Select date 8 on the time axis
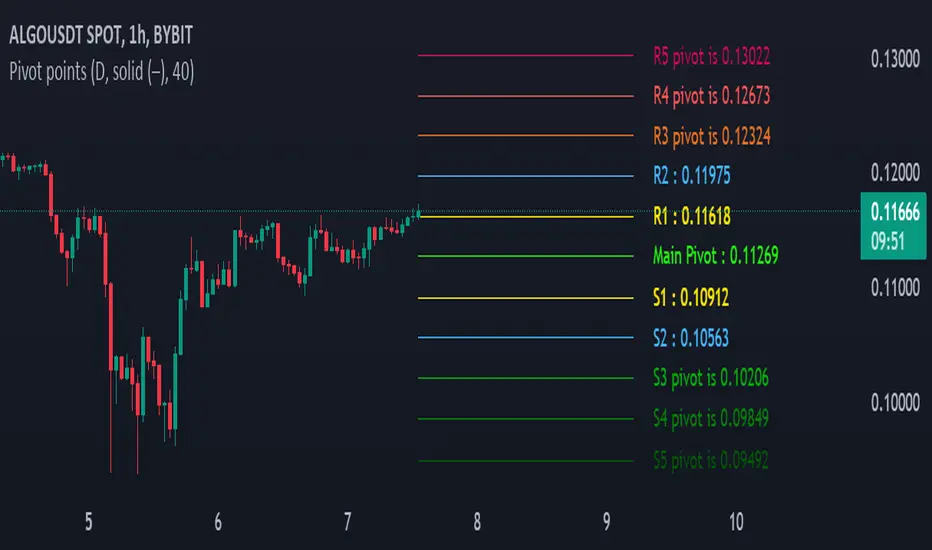The width and height of the screenshot is (932, 550). pos(477,522)
